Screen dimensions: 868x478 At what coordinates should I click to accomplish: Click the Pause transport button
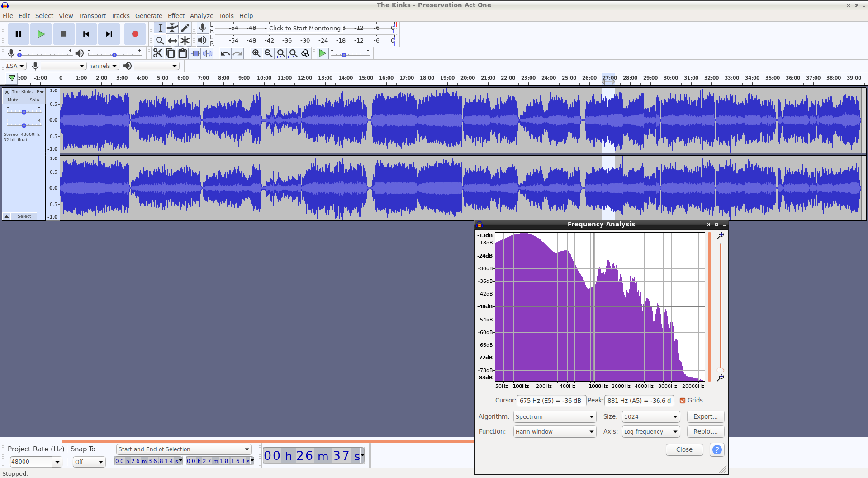coord(19,34)
